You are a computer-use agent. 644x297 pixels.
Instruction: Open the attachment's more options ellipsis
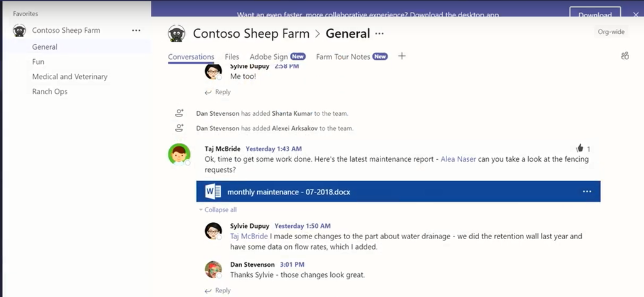coord(587,191)
